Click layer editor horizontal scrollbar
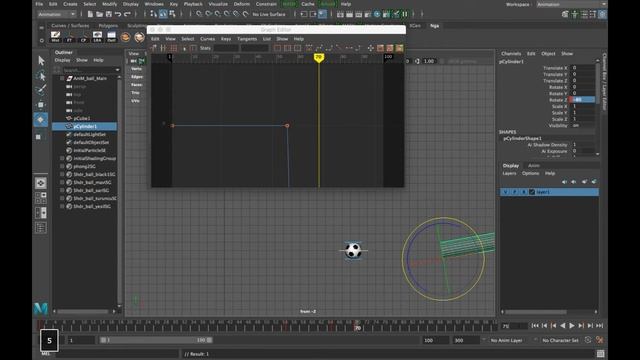The height and width of the screenshot is (360, 640). tap(536, 312)
